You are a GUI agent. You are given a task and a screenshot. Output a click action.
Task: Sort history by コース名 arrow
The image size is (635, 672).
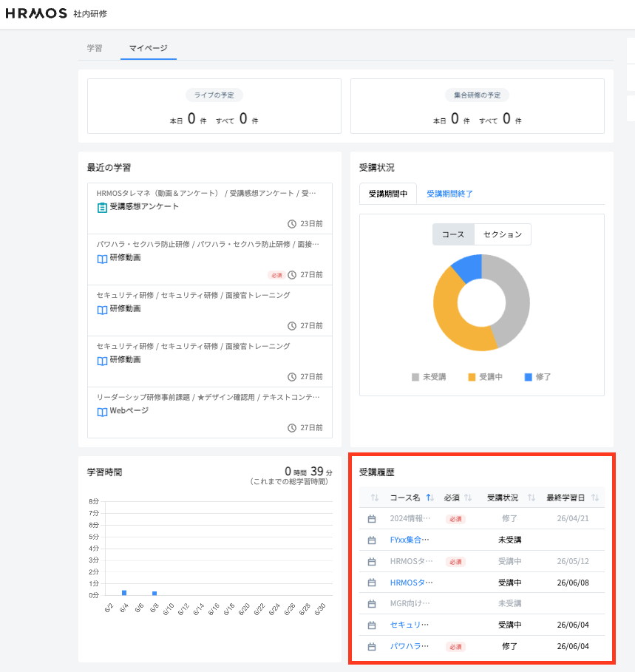pos(429,498)
